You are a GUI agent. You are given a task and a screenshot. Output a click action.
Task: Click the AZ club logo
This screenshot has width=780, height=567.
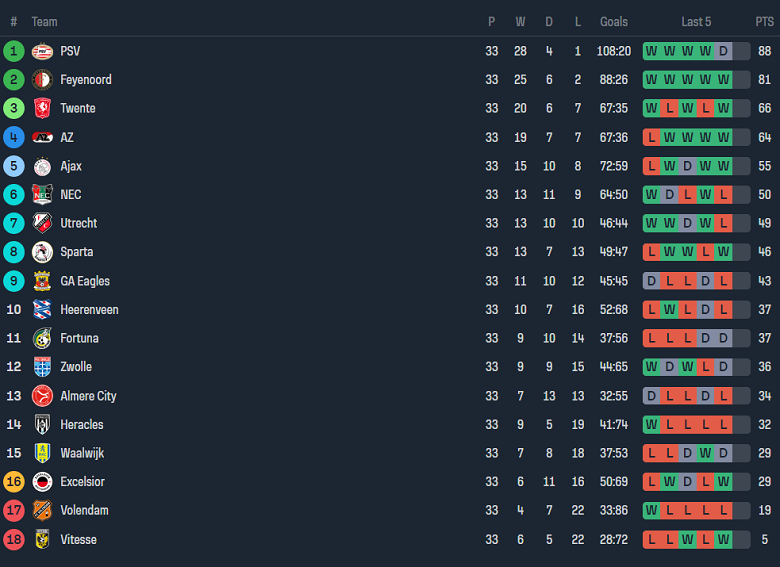[42, 137]
